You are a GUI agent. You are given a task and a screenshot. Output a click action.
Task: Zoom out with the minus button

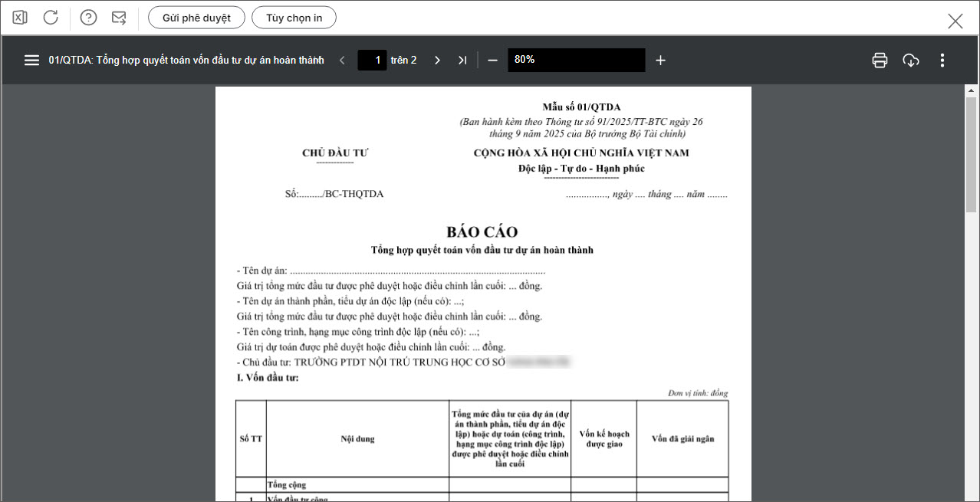492,60
